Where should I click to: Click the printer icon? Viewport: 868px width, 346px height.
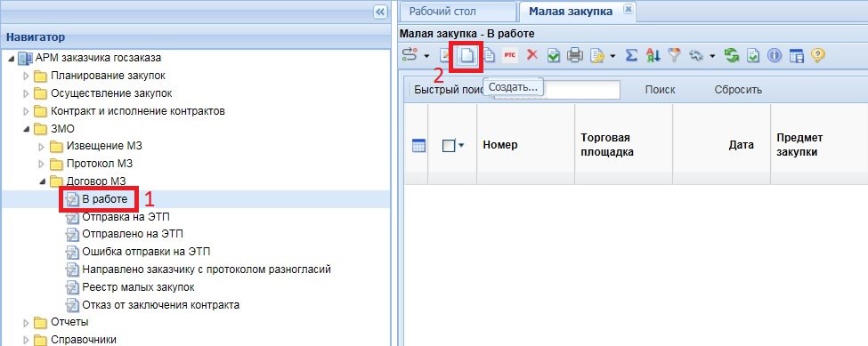point(576,55)
